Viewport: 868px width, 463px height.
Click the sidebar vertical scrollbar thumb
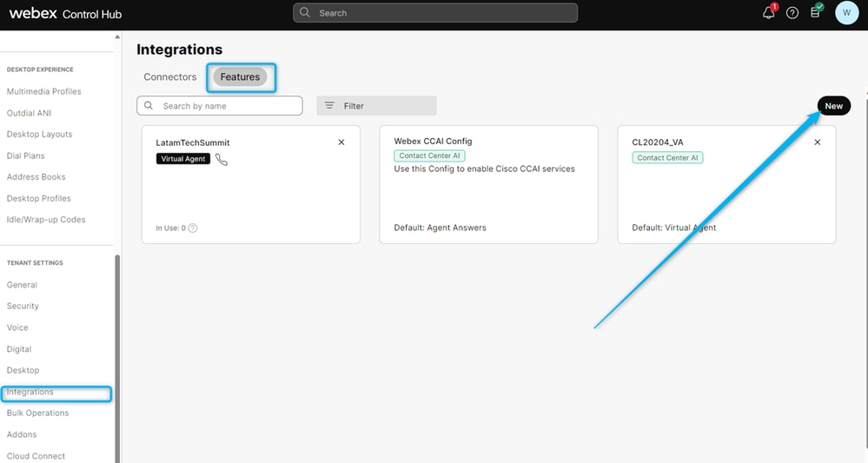tap(116, 359)
